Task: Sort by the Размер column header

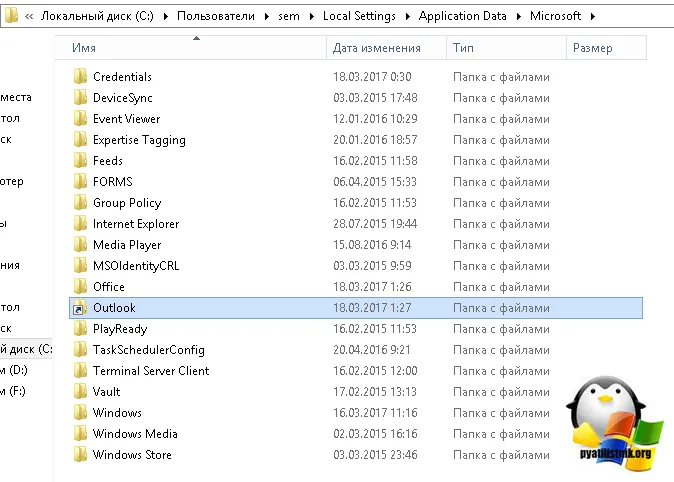Action: point(606,48)
